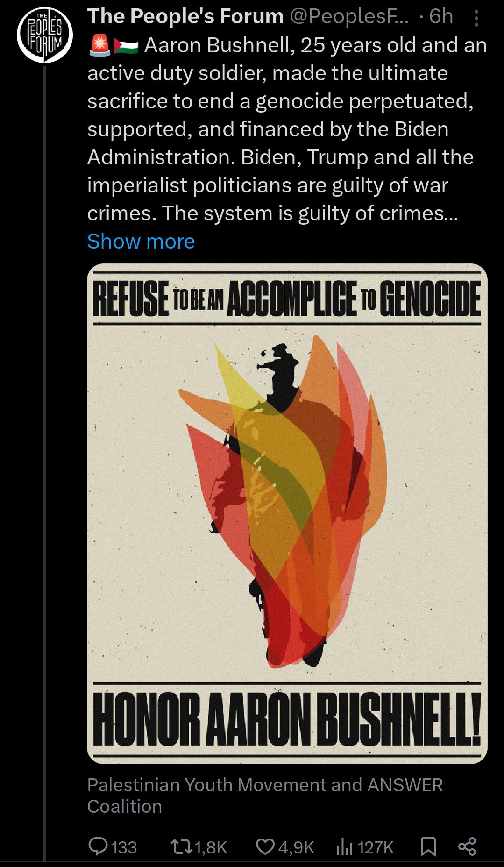Tap the 1,8K reposts count
The image size is (504, 867).
(210, 847)
